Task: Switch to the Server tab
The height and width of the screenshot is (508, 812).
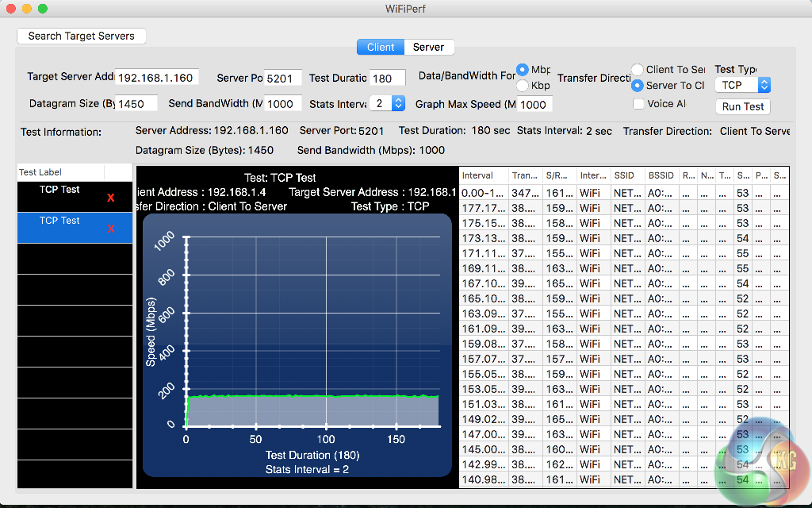Action: point(428,47)
